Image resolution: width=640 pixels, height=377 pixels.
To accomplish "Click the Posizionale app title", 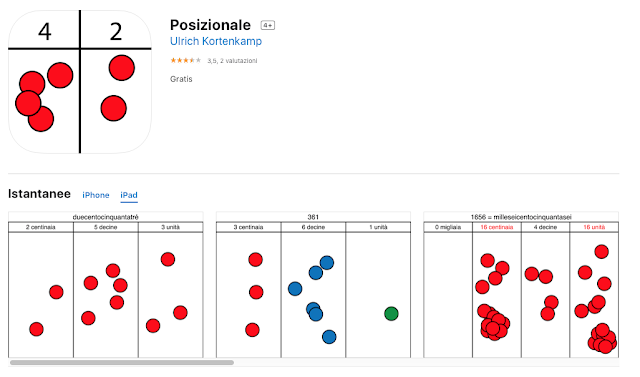I will pos(210,25).
